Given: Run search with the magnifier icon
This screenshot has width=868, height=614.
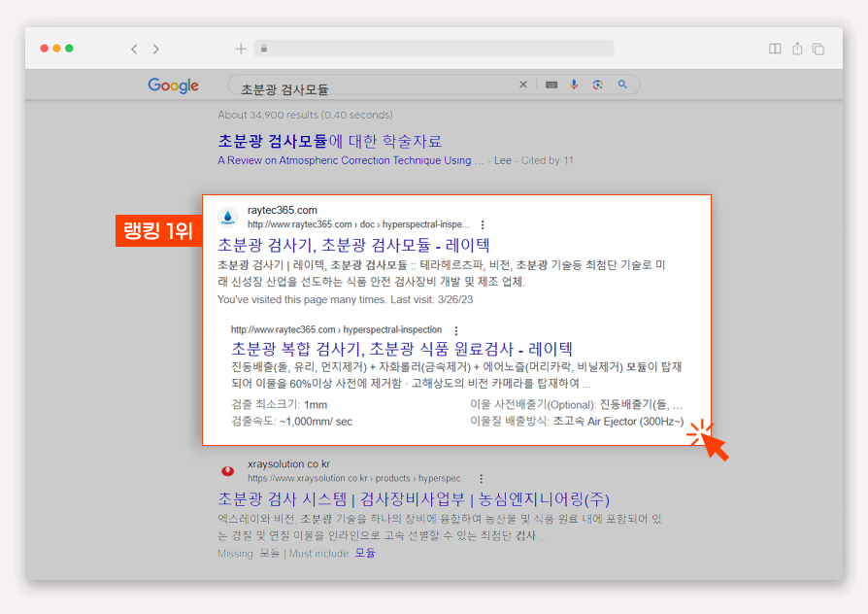Looking at the screenshot, I should click(x=622, y=85).
